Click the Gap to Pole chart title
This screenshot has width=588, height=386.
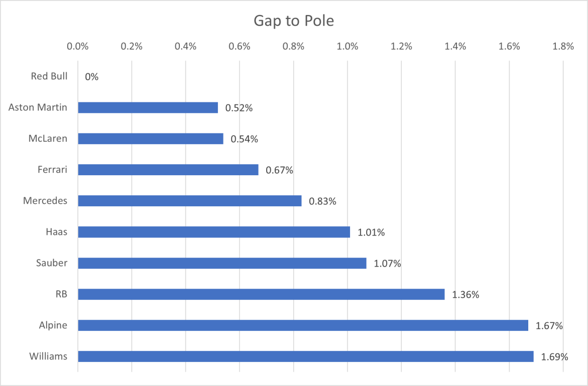click(x=294, y=21)
